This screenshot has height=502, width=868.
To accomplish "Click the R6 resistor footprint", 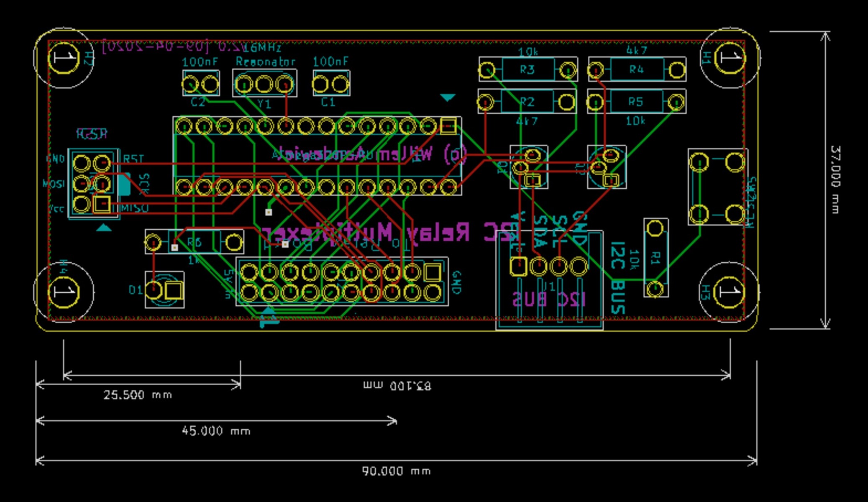I will coord(194,242).
